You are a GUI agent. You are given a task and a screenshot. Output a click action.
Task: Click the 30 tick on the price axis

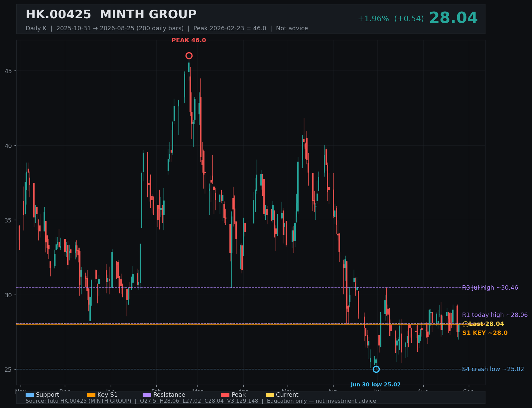(x=8, y=295)
